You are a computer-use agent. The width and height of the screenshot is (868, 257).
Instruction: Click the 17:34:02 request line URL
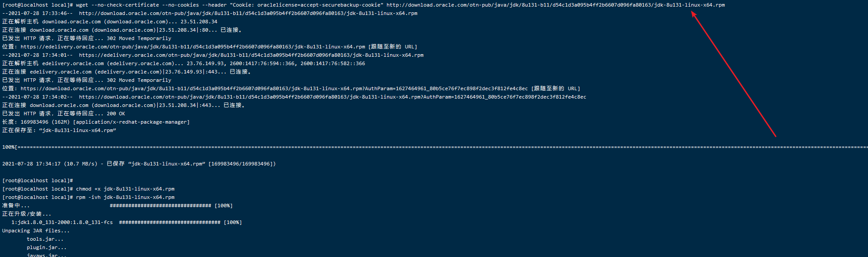(333, 97)
